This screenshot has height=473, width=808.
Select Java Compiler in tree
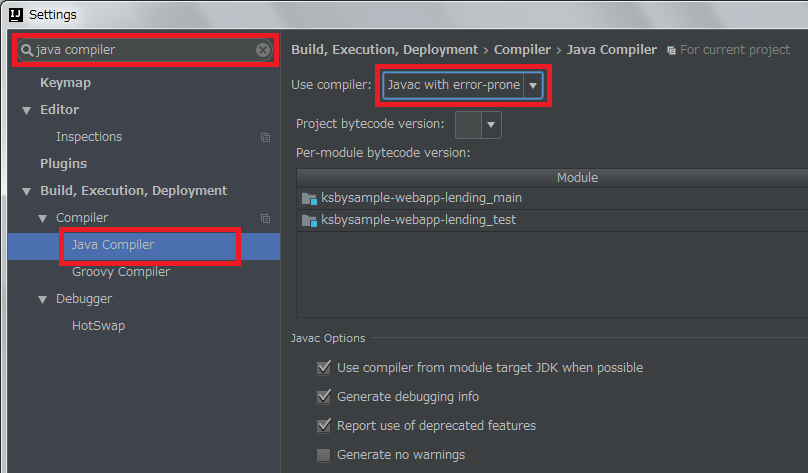click(113, 245)
